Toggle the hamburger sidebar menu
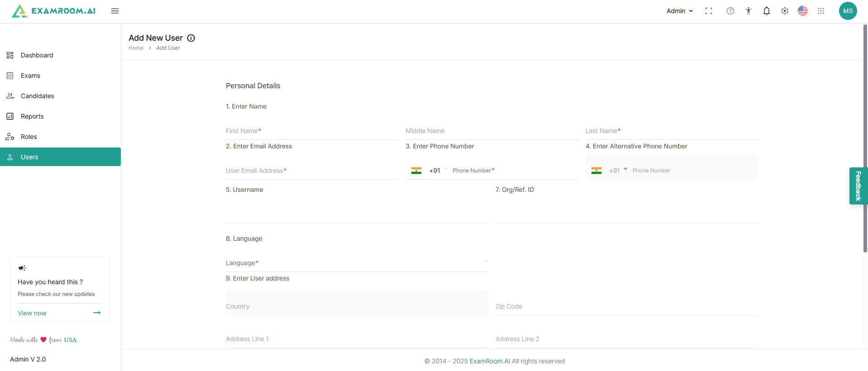The image size is (868, 371). (115, 11)
